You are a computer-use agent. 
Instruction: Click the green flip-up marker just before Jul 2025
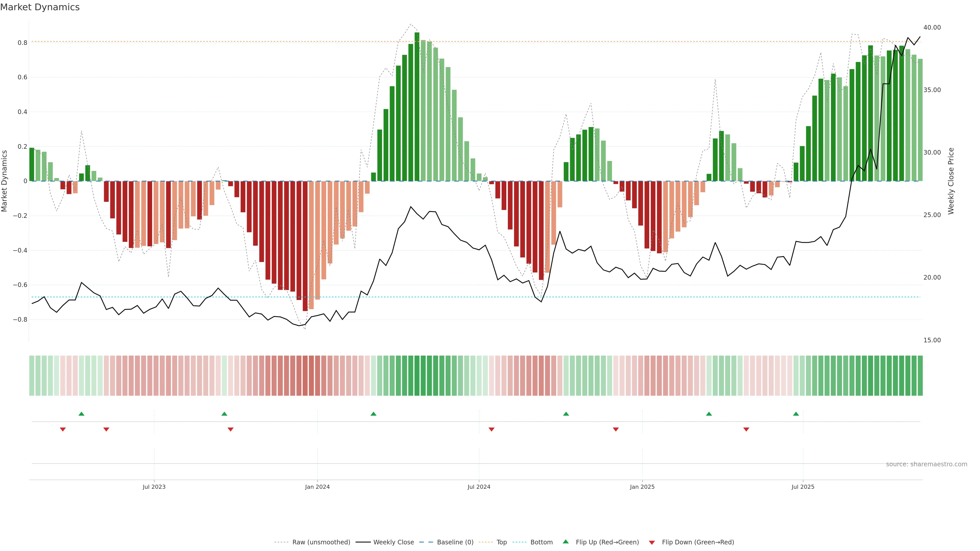[x=796, y=414]
